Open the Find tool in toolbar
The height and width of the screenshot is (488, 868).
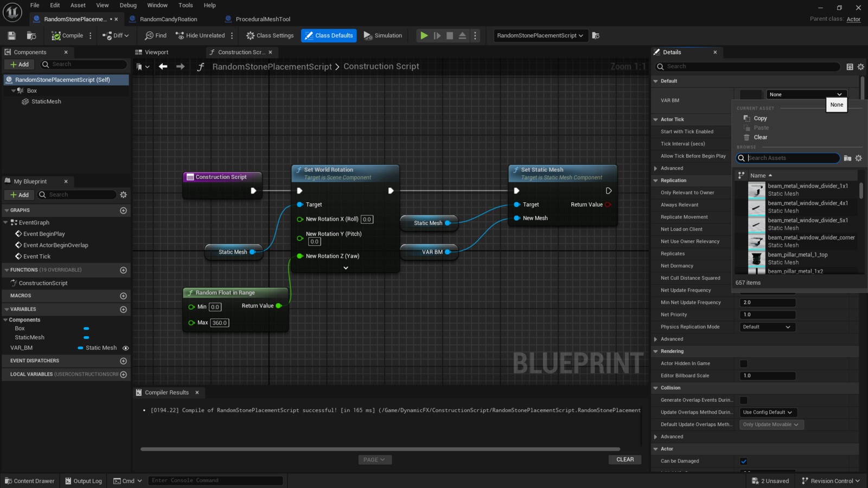156,36
